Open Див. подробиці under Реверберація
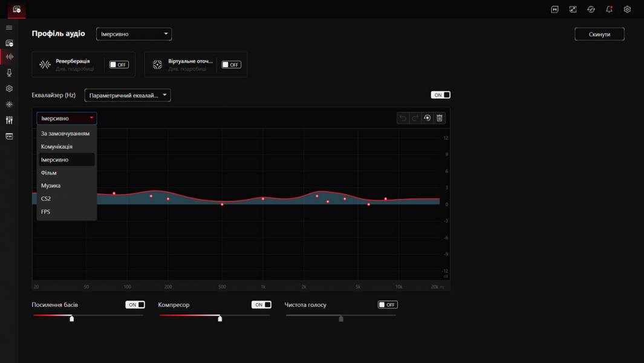The height and width of the screenshot is (363, 644). tap(75, 69)
